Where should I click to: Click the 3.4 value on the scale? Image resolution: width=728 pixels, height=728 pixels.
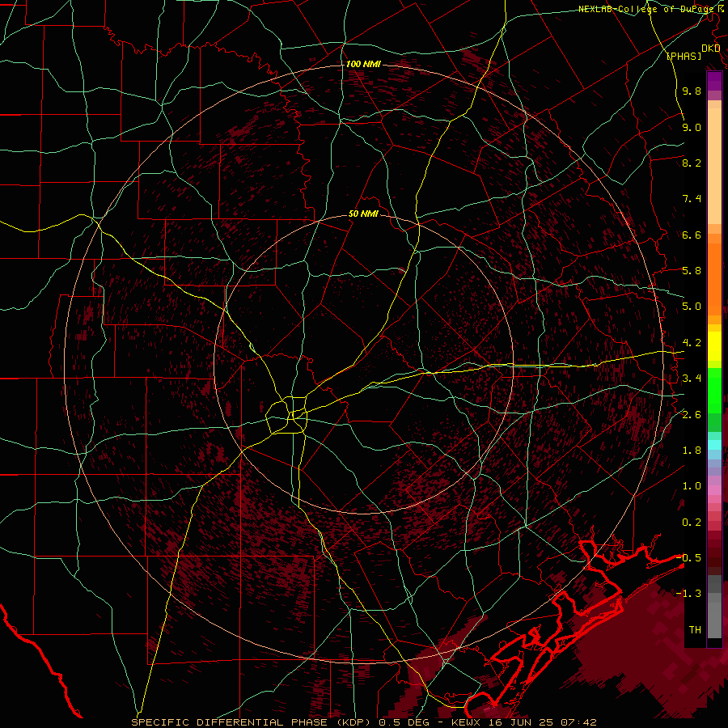[x=692, y=379]
